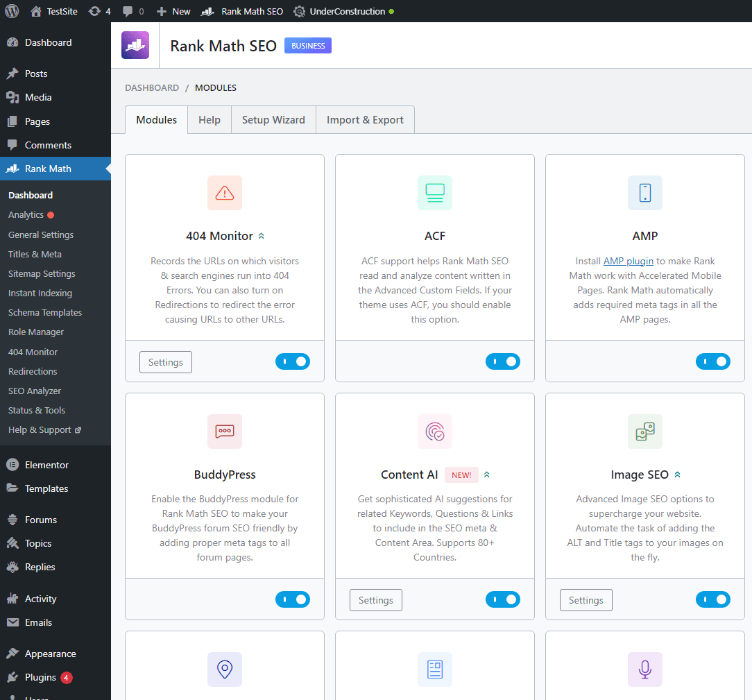Viewport: 752px width, 700px height.
Task: Click the Rank Math SEO logo
Action: [x=135, y=45]
